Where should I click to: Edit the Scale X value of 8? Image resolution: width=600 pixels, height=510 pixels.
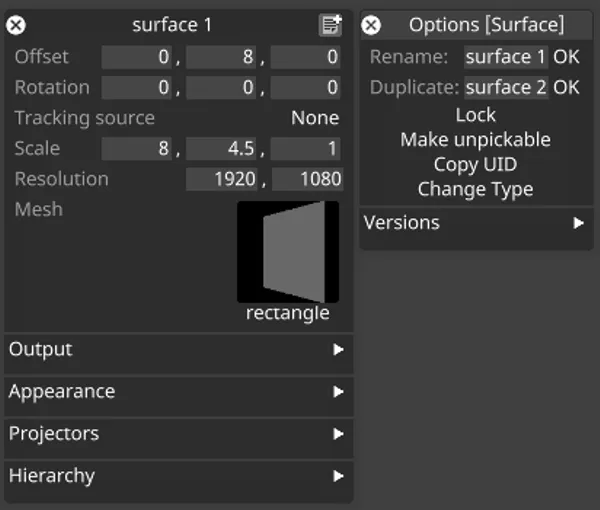[137, 148]
